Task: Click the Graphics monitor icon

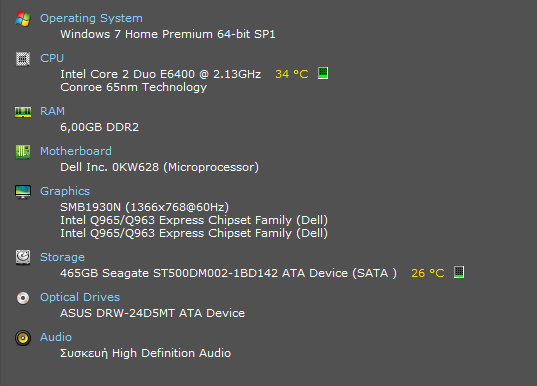Action: click(x=23, y=192)
